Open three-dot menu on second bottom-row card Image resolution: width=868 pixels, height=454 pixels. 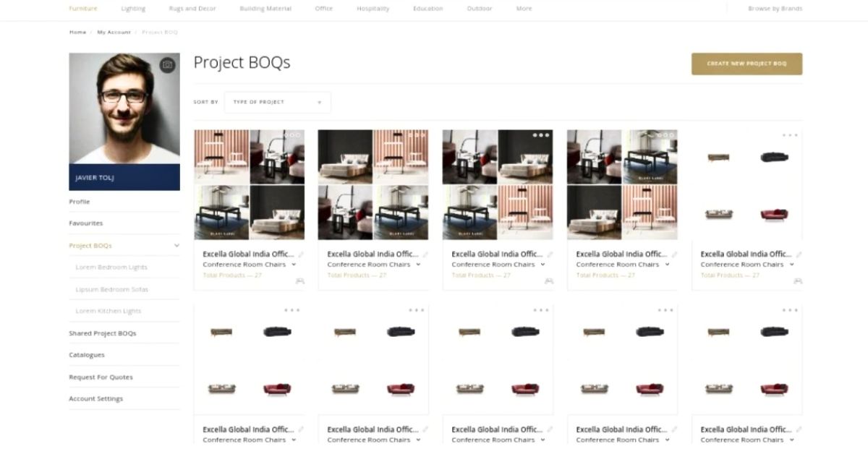click(417, 310)
